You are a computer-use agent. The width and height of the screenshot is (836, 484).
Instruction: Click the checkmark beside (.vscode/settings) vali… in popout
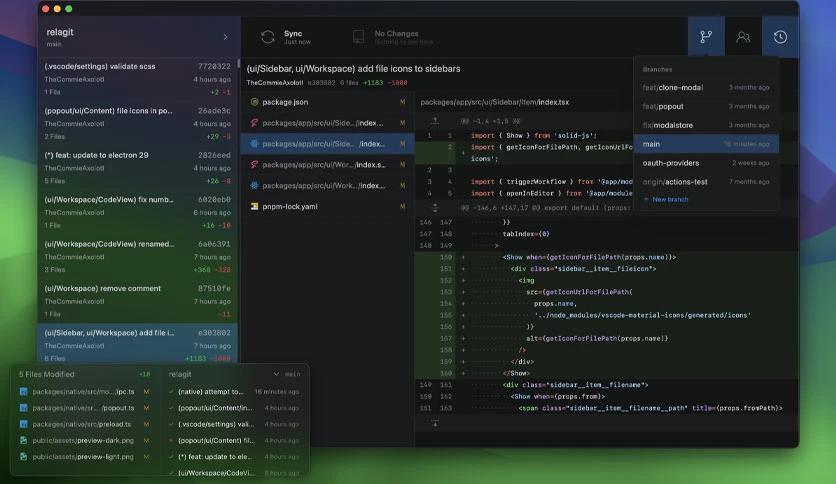171,424
